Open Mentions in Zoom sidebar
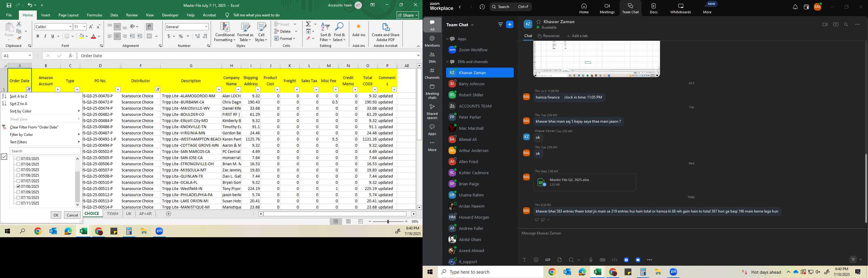Viewport: 868px width, 278px height. click(432, 41)
